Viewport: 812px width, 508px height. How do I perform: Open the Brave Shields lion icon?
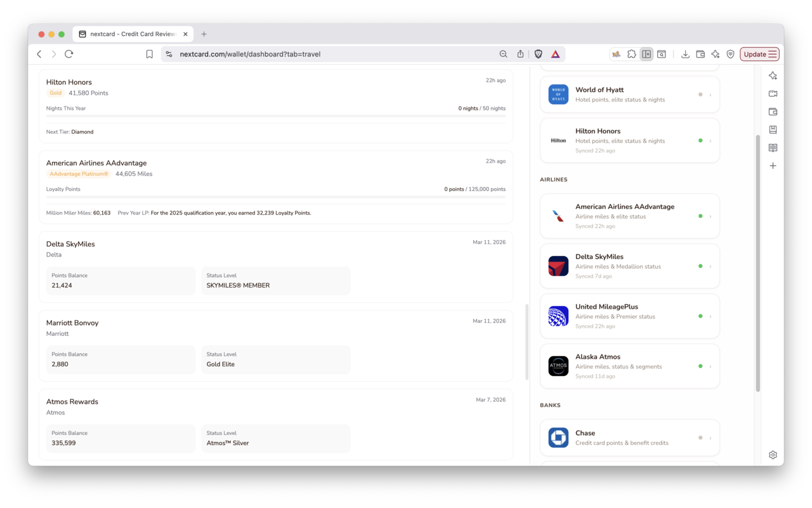coord(539,54)
